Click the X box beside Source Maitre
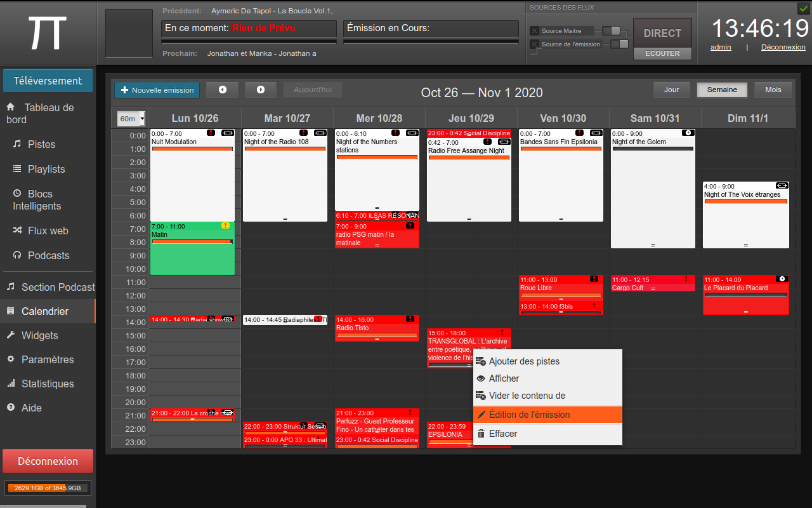 (x=534, y=30)
